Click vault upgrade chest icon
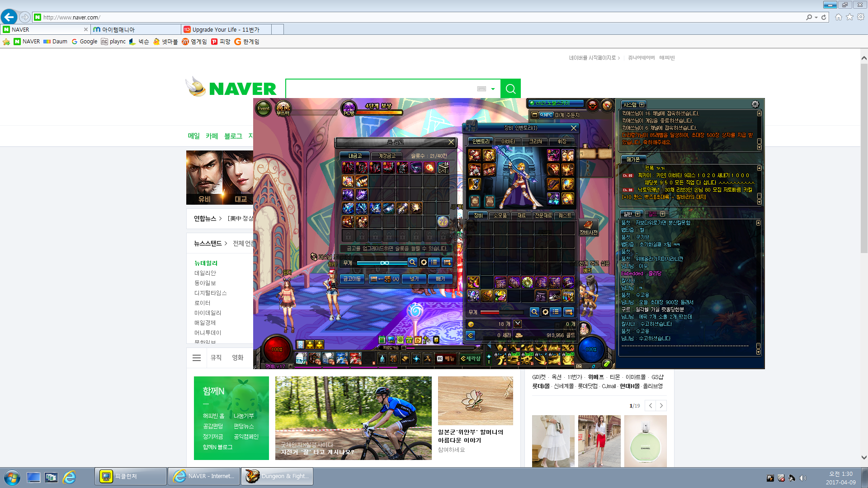Screen dimensions: 868x488 [447, 263]
